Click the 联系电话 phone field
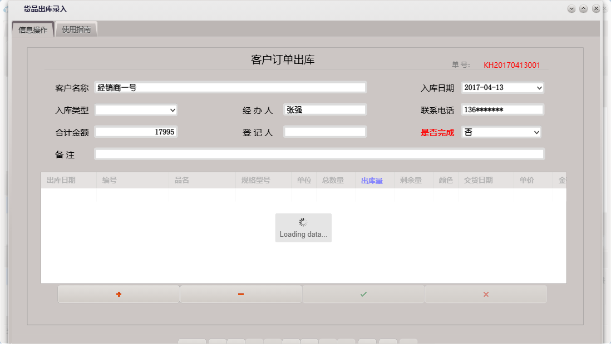This screenshot has width=611, height=364. click(502, 109)
